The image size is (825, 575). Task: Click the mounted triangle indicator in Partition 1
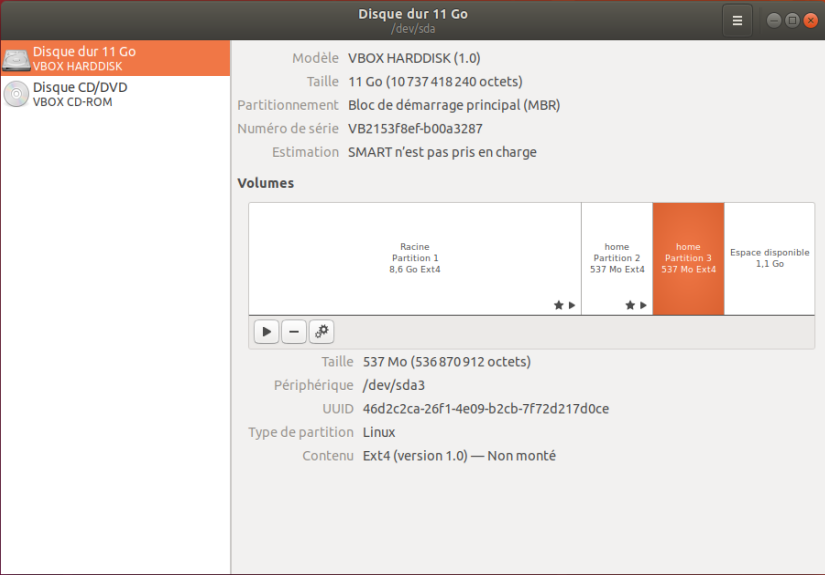(572, 305)
